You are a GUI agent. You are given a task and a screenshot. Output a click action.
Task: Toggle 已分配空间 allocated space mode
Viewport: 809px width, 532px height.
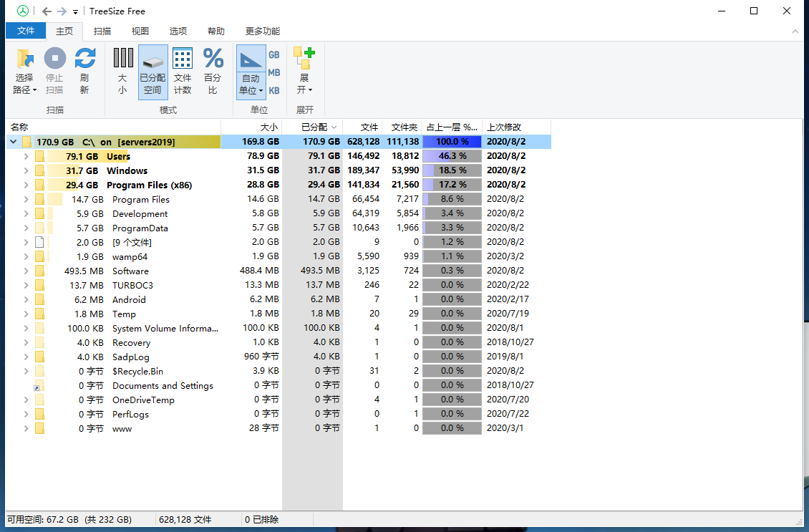[152, 72]
